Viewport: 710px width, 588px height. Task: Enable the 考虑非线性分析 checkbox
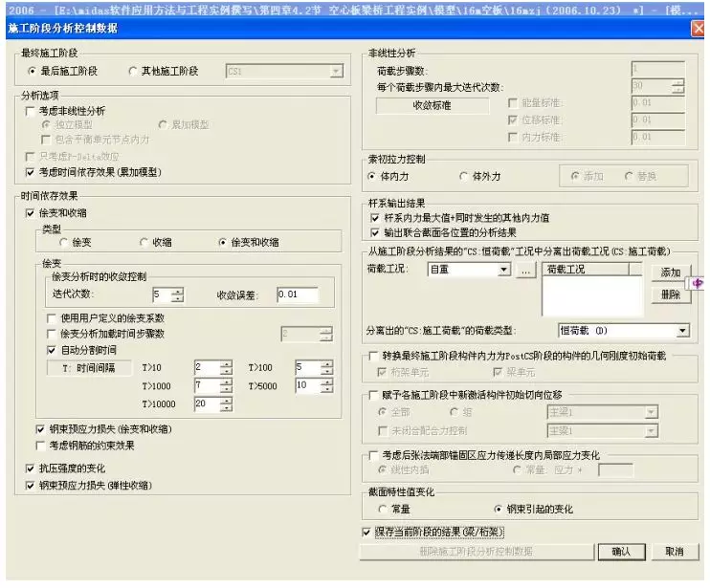[31, 111]
